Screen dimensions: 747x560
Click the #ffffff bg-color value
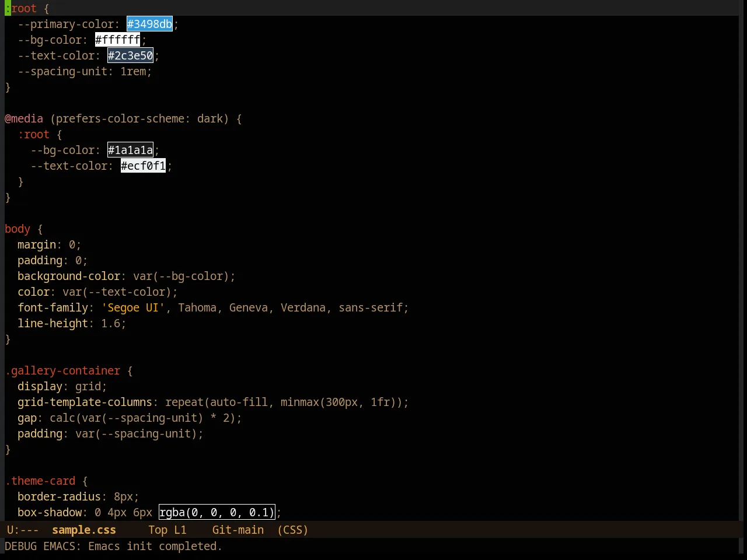(x=118, y=40)
